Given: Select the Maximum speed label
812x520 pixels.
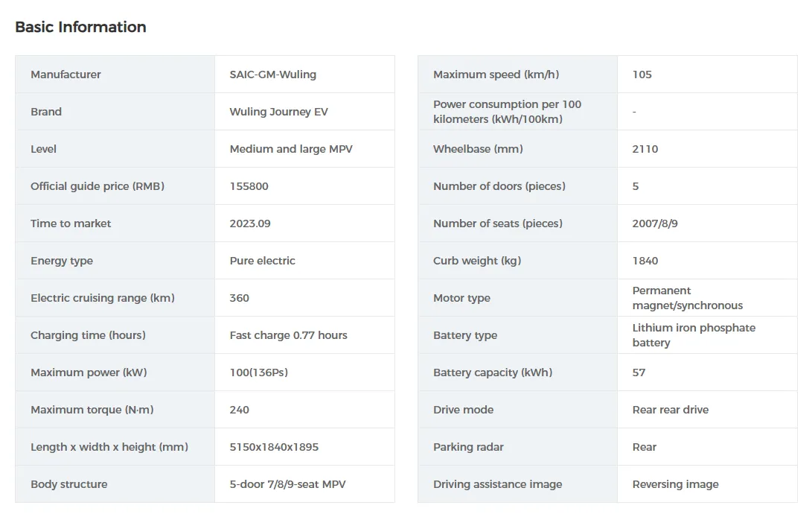Looking at the screenshot, I should [x=496, y=74].
